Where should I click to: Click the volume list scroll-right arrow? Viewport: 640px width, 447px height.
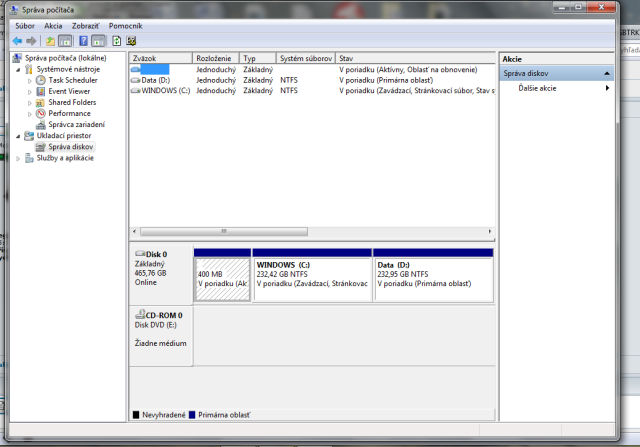[490, 231]
